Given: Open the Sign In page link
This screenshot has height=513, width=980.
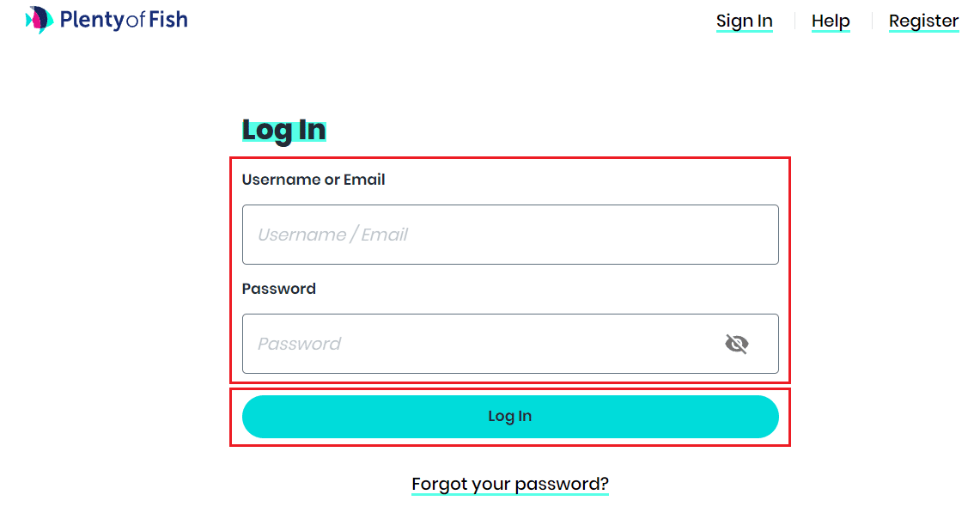Looking at the screenshot, I should [x=744, y=21].
